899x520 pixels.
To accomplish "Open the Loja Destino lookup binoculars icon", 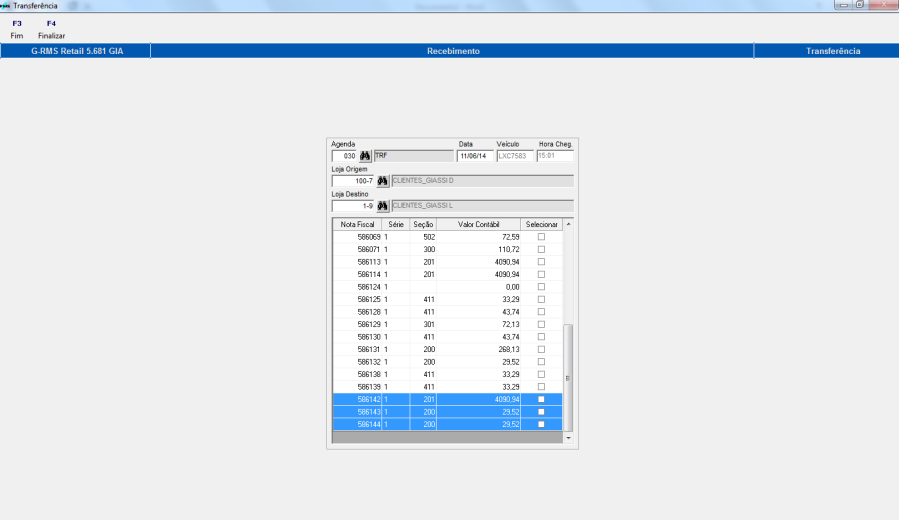I will pos(382,206).
